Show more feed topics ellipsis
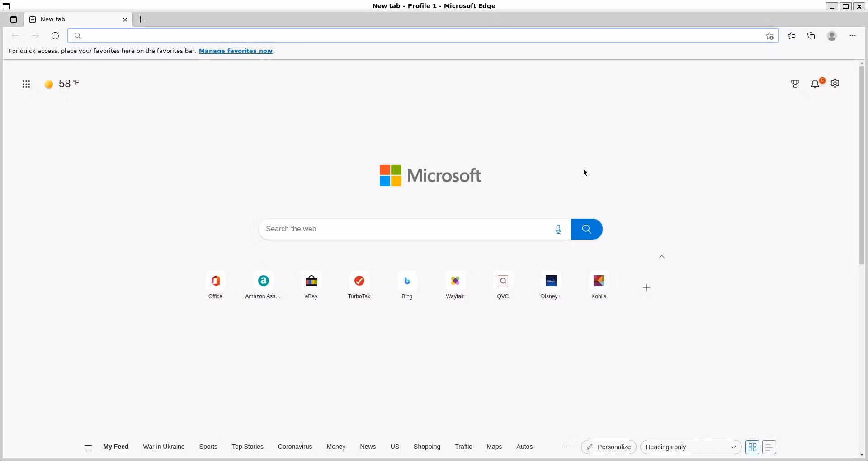This screenshot has width=868, height=461. pos(567,447)
